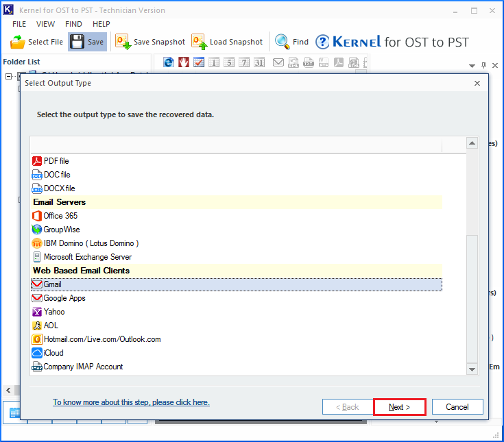Click the calendar checkmark icon

click(199, 62)
